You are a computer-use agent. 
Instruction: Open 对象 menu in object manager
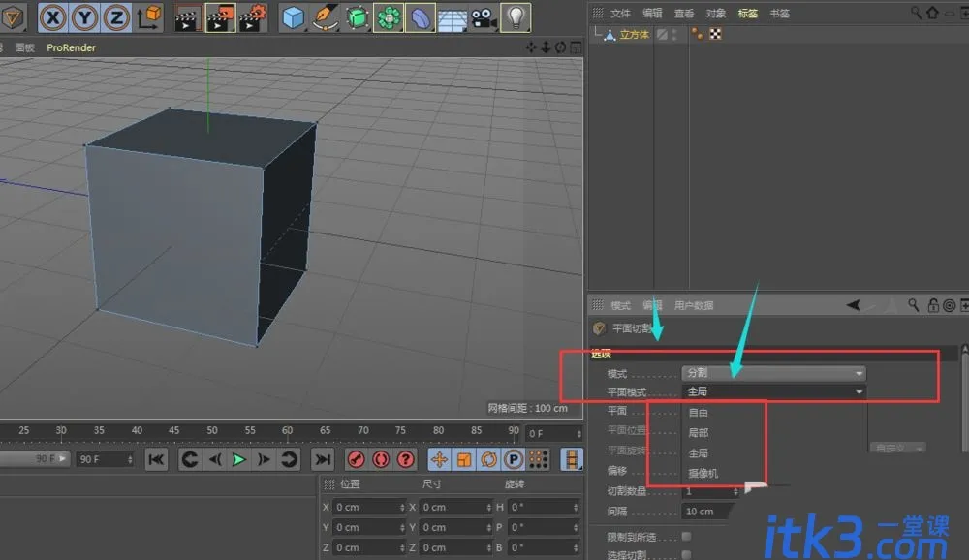click(716, 13)
